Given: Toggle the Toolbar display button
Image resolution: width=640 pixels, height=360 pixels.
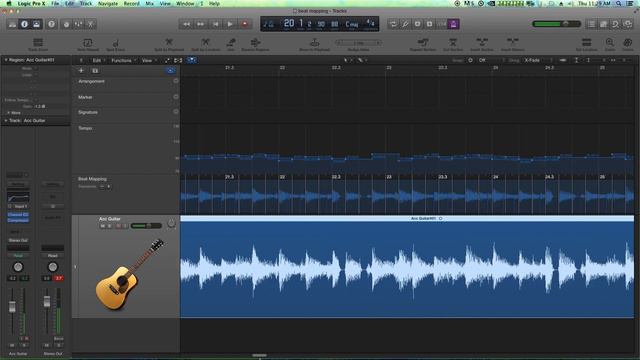Looking at the screenshot, I should (36, 24).
